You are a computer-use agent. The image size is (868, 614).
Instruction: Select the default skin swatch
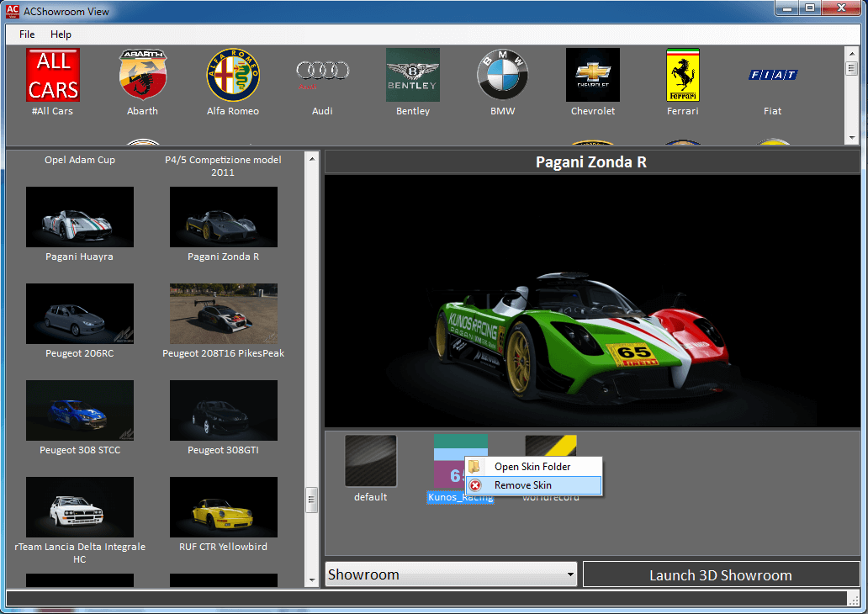370,461
